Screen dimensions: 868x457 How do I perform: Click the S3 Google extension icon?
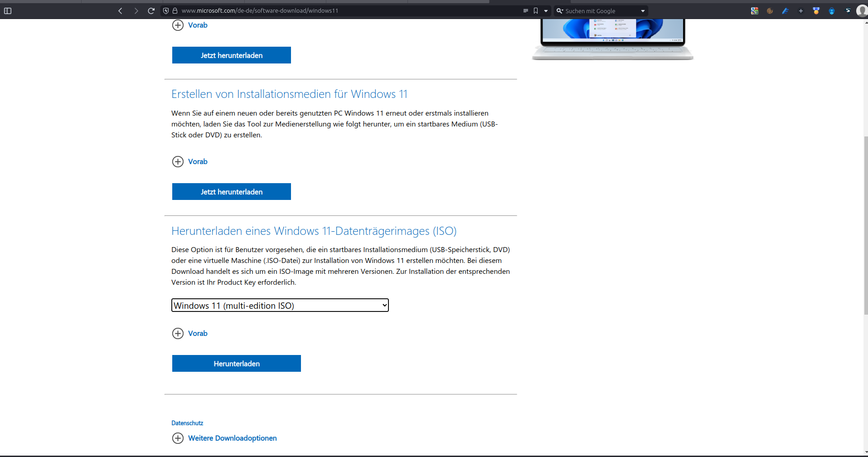(x=755, y=11)
